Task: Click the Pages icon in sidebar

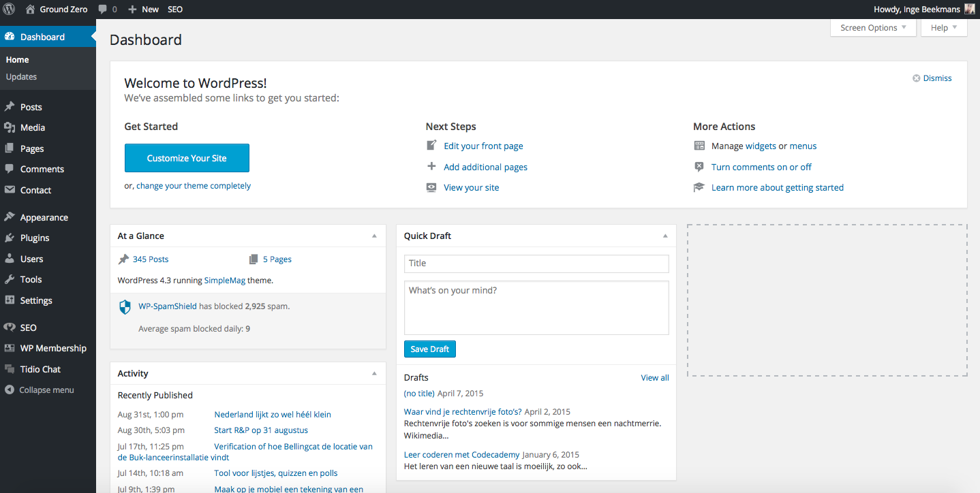Action: click(x=10, y=148)
